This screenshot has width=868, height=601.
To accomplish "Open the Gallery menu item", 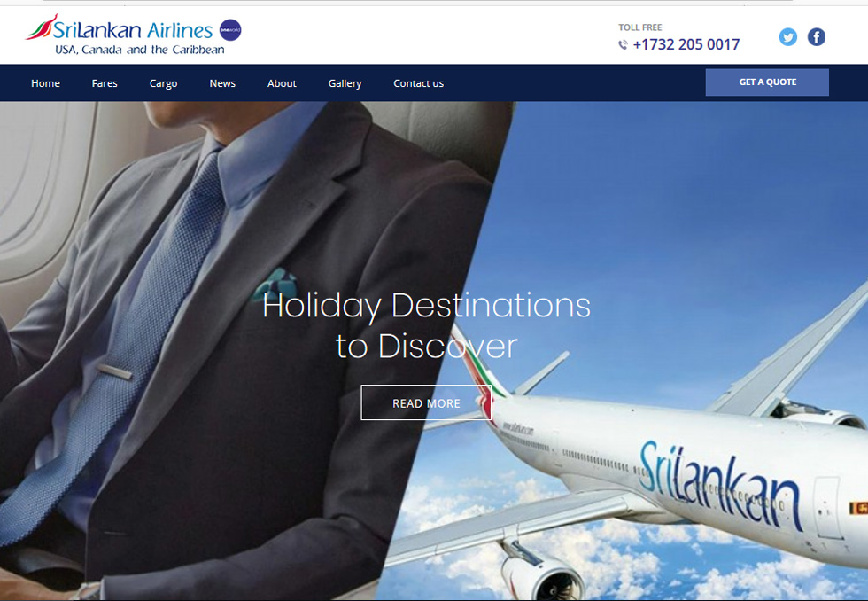I will click(345, 83).
